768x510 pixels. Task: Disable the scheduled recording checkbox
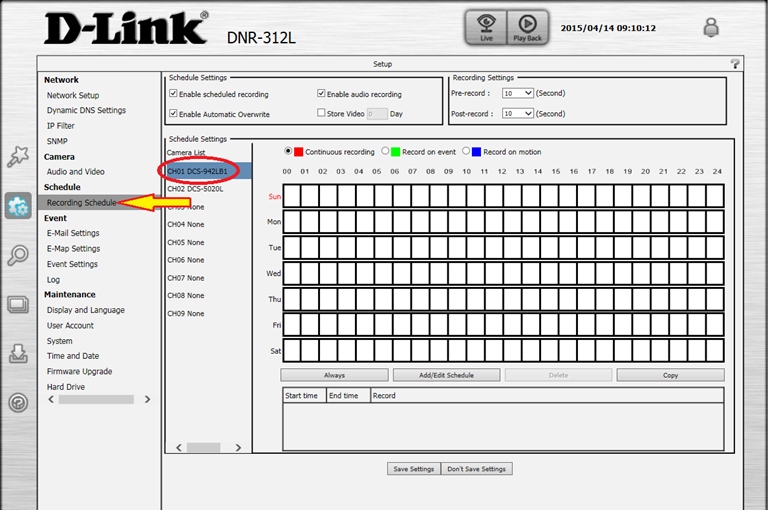(x=174, y=94)
